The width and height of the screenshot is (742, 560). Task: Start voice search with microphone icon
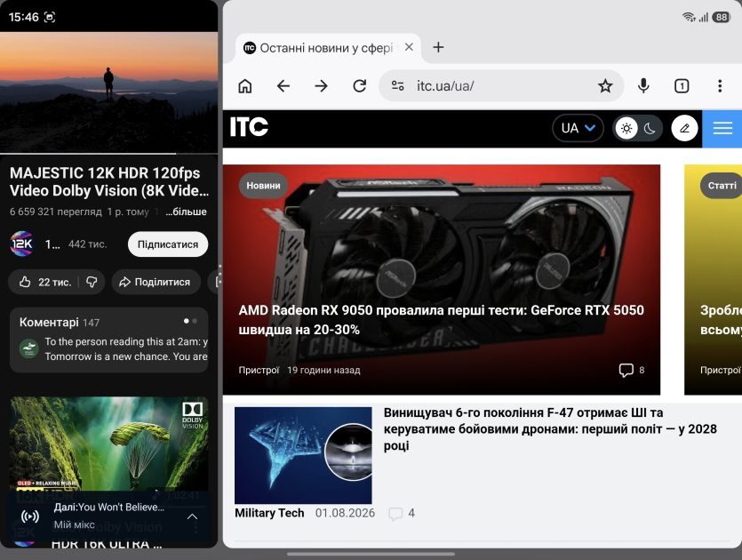(x=643, y=85)
